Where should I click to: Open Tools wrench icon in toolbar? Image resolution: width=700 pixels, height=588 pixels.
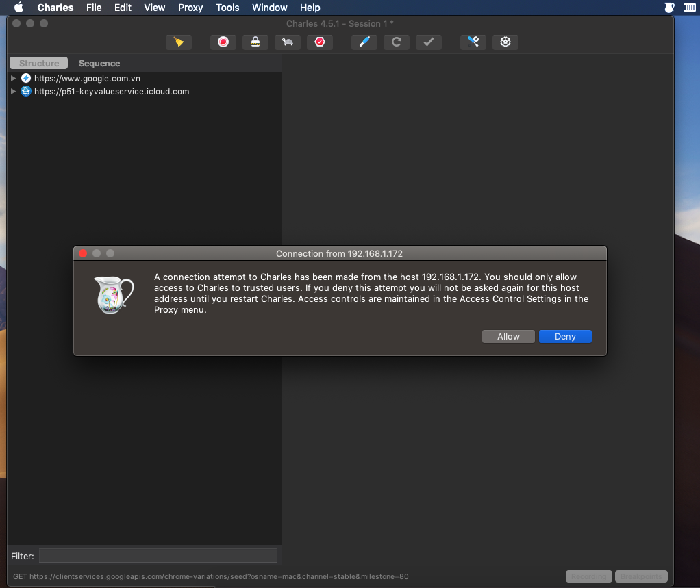click(x=473, y=42)
